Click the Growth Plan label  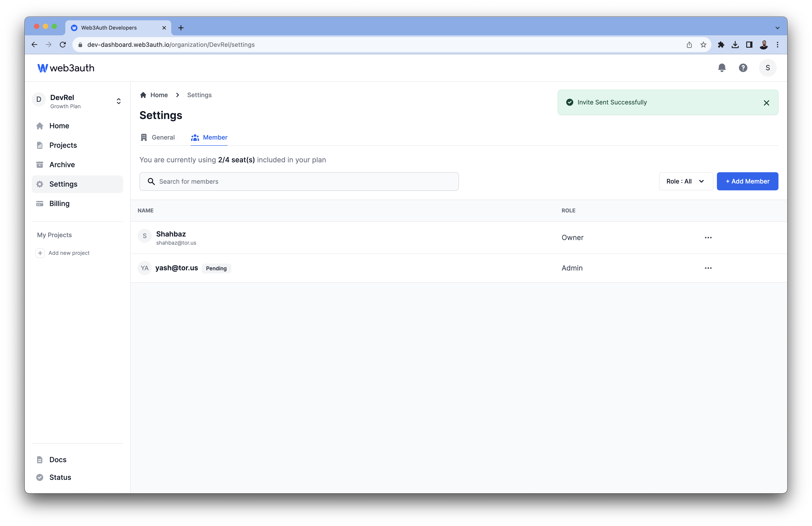(65, 106)
